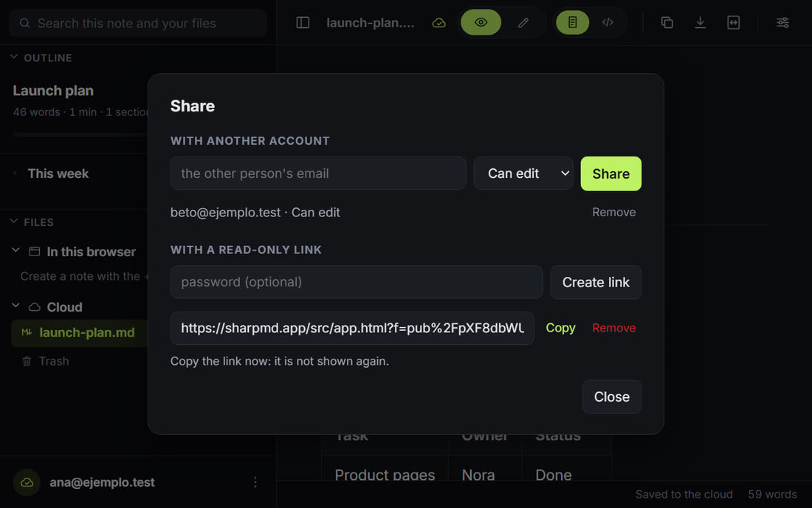The height and width of the screenshot is (508, 812).
Task: Open launch-plan.md in Cloud files
Action: point(87,332)
